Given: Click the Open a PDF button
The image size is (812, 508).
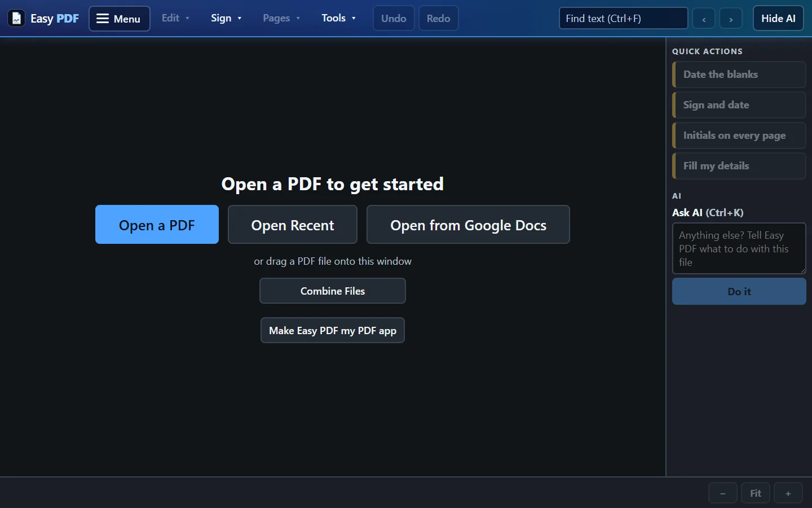Looking at the screenshot, I should click(157, 225).
